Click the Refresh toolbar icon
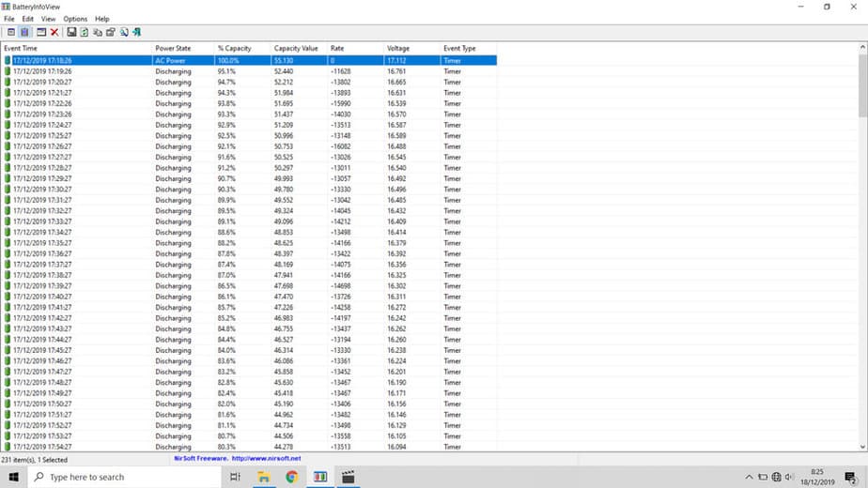The image size is (868, 488). click(85, 32)
